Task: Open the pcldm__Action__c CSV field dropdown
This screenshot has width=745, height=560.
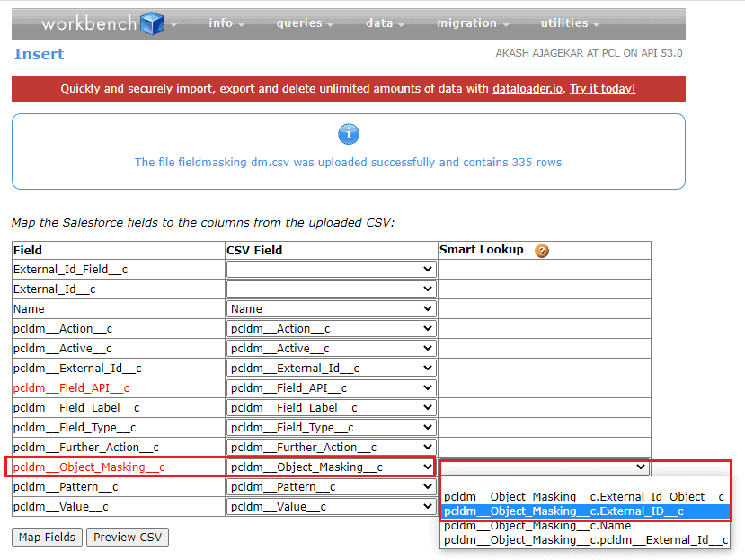Action: click(331, 329)
